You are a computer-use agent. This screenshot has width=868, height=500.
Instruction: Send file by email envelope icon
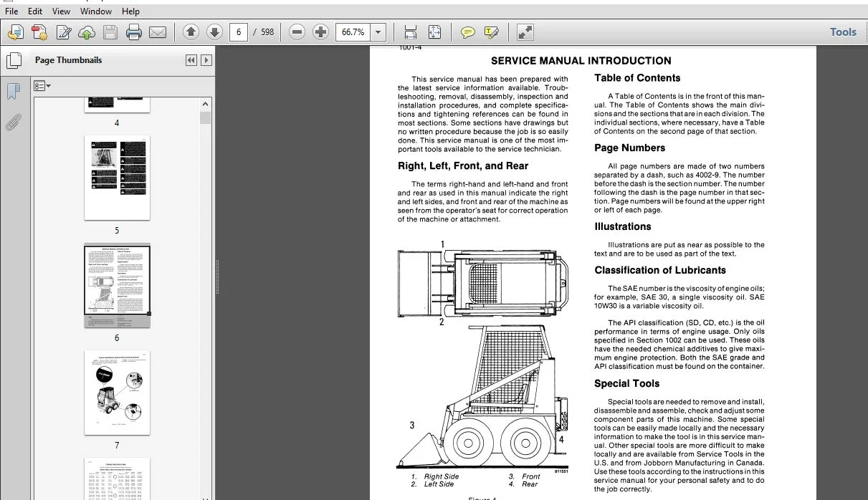158,32
